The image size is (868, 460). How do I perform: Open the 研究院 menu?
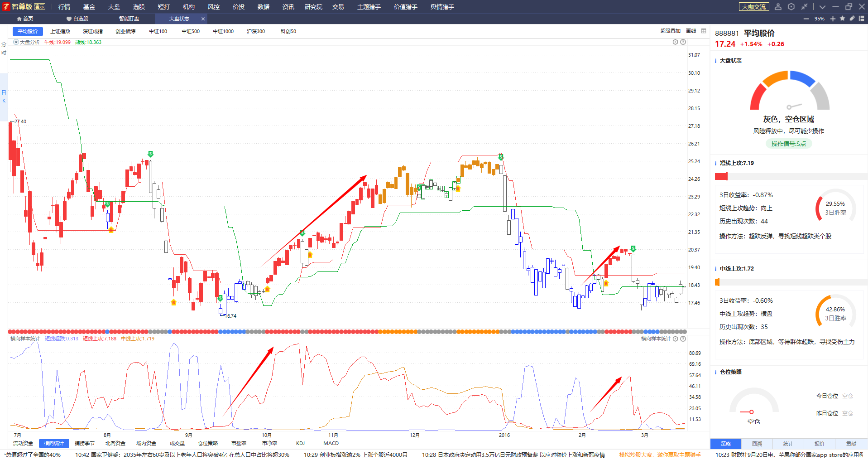313,7
